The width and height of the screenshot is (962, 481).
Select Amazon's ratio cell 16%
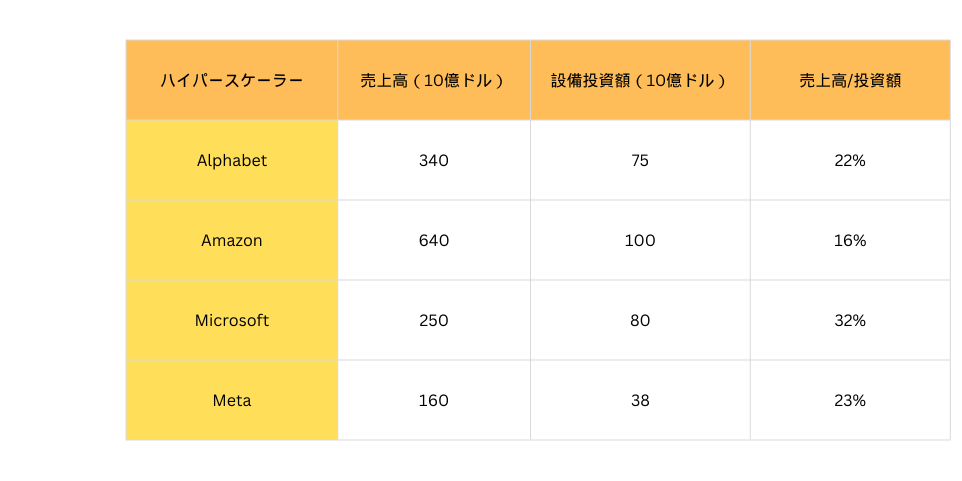tap(850, 240)
